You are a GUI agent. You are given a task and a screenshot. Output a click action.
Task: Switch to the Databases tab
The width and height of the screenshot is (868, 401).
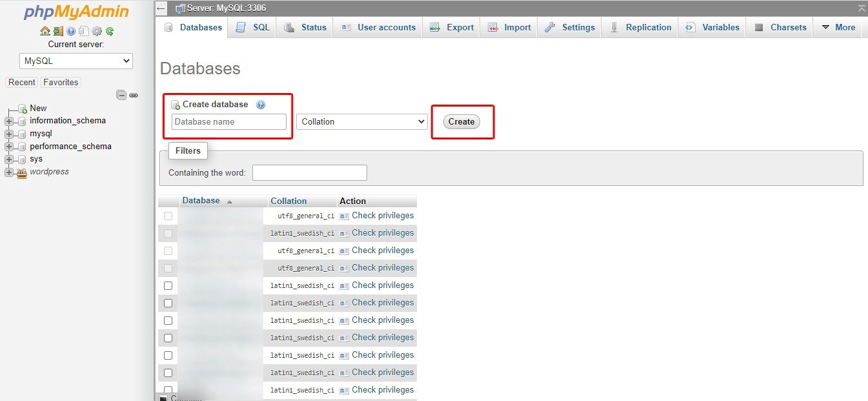(x=193, y=27)
